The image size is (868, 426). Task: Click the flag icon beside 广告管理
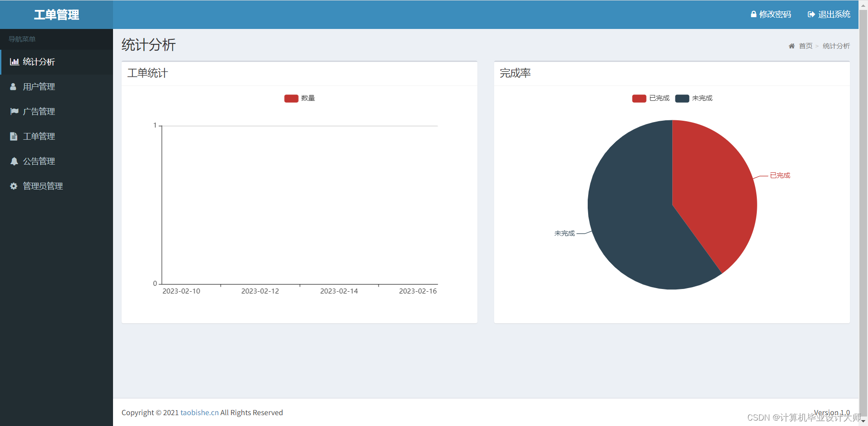click(14, 111)
